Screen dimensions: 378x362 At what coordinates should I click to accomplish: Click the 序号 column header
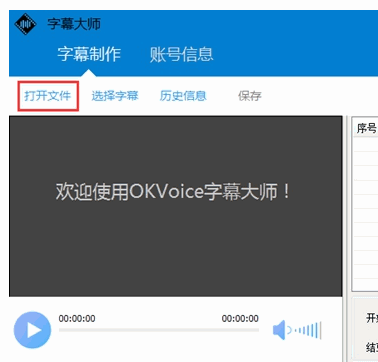(x=366, y=128)
